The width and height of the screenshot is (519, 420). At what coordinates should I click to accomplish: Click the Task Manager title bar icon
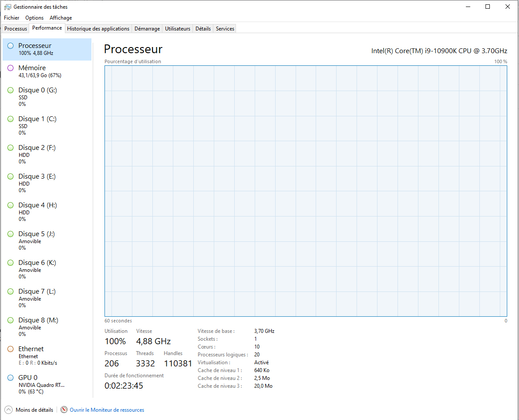click(7, 7)
